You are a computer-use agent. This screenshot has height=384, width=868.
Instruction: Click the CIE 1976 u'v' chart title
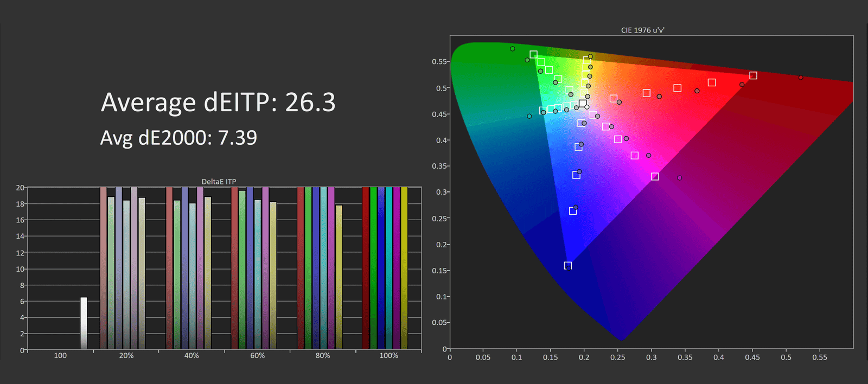pyautogui.click(x=642, y=30)
